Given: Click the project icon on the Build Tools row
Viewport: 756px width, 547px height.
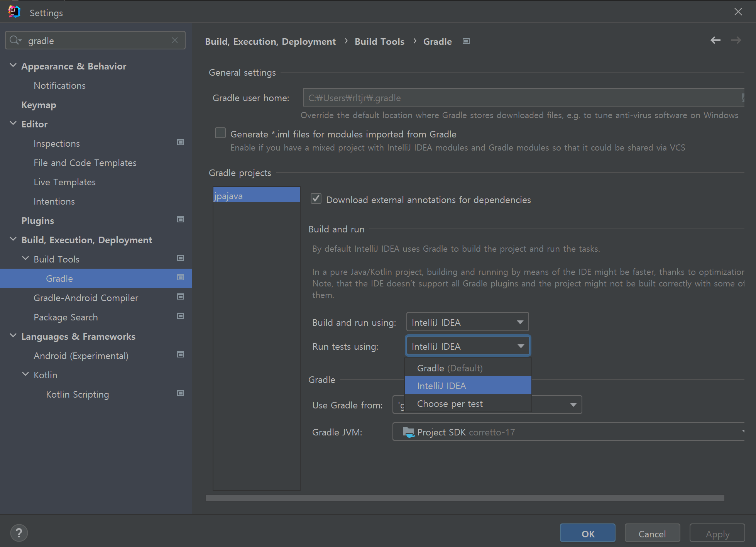Looking at the screenshot, I should pos(180,258).
